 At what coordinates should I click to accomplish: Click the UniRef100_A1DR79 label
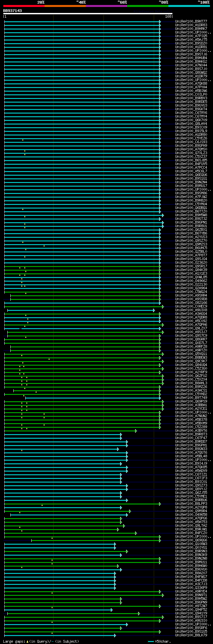point(191,76)
